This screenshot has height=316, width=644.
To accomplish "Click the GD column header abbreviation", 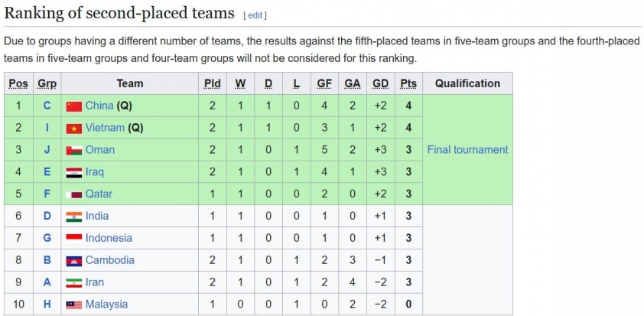I will click(x=380, y=84).
